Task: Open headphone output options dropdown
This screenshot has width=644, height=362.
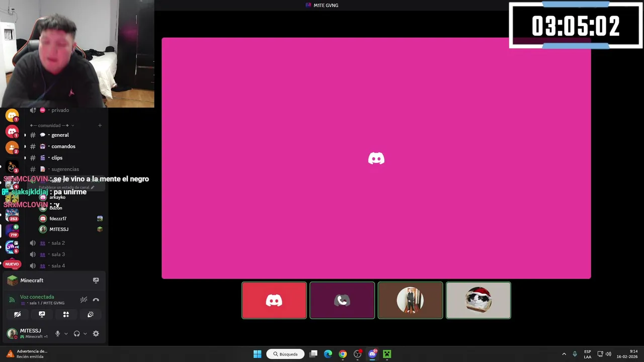Action: 85,333
